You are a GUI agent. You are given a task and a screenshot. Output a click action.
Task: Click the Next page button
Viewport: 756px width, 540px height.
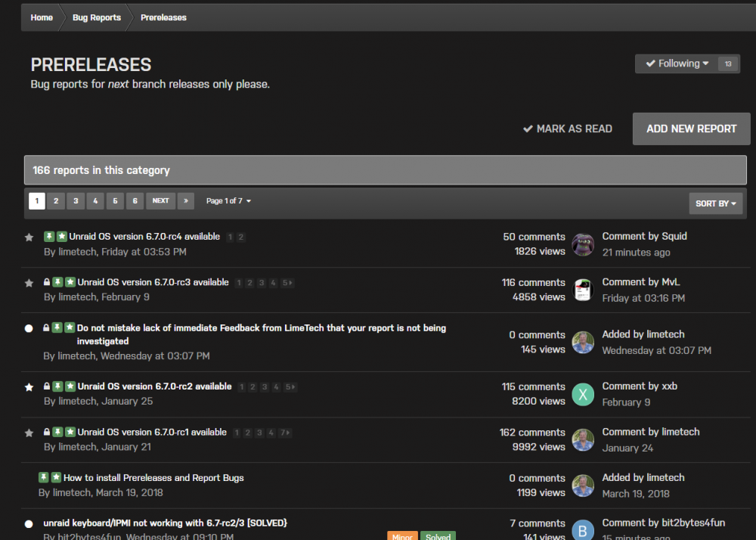160,201
